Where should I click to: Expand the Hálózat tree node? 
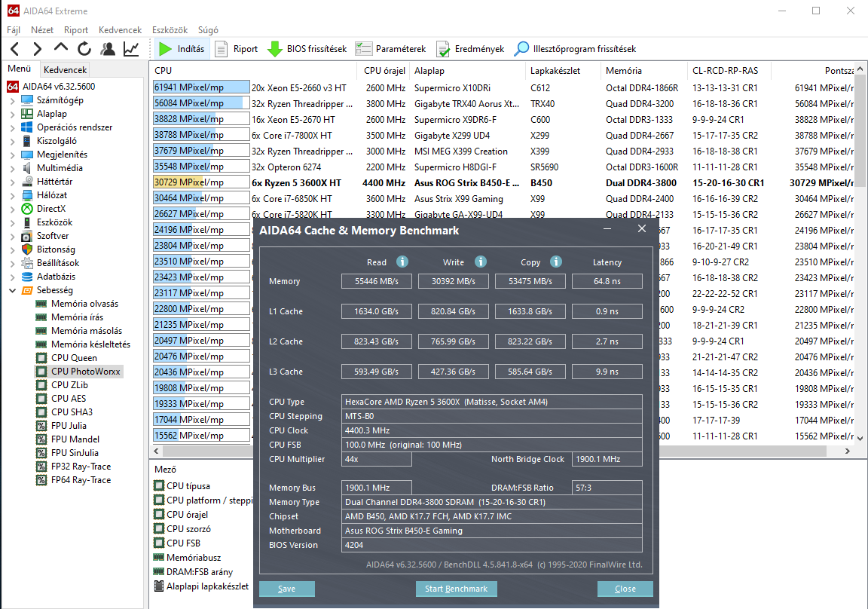pyautogui.click(x=12, y=195)
